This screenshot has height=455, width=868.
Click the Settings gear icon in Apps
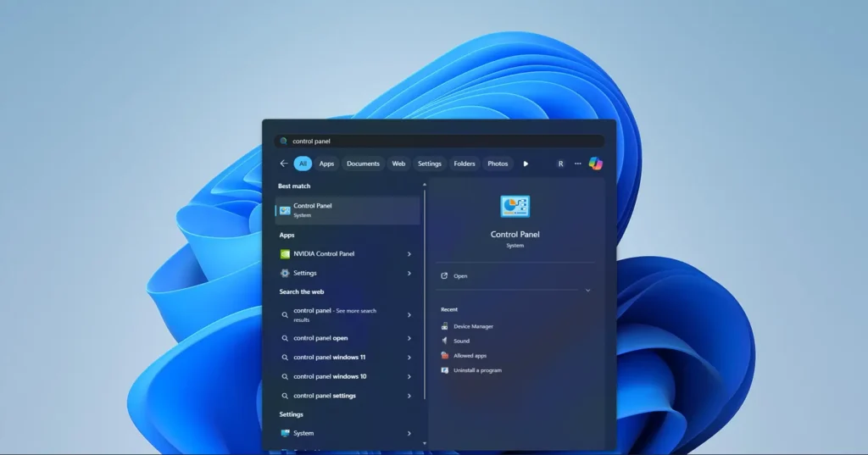285,273
